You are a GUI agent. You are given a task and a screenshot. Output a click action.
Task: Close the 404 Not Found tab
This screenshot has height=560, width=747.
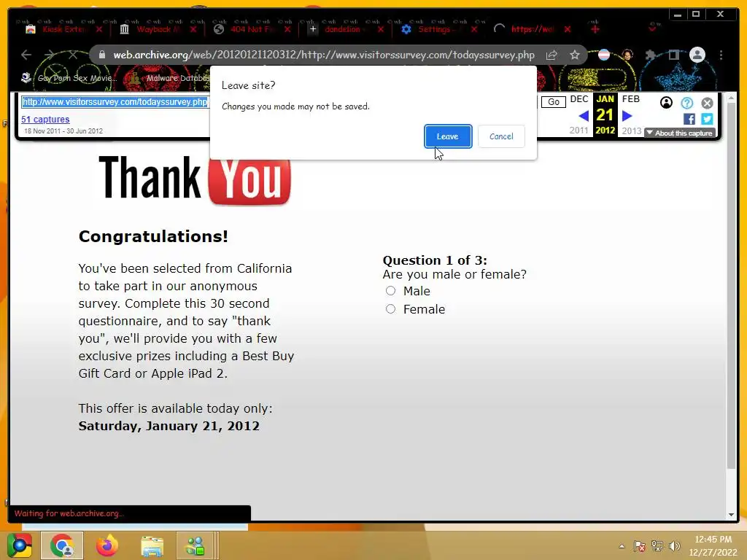point(287,29)
